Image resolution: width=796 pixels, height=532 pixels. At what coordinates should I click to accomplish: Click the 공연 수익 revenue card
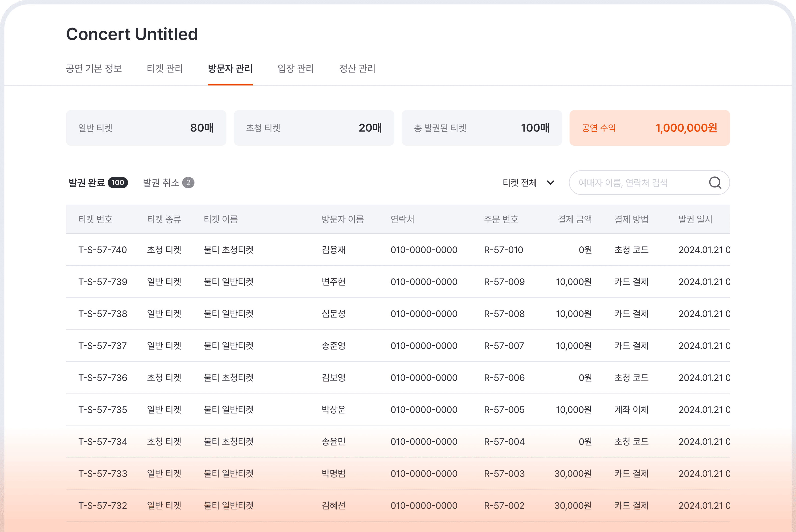[x=649, y=127]
